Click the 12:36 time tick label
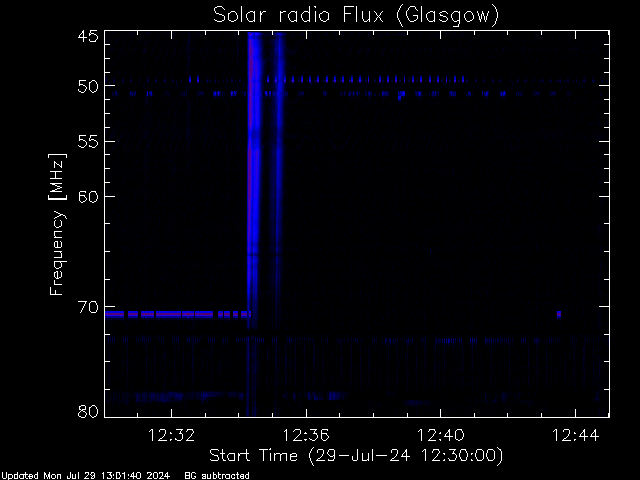640x480 pixels. pos(306,435)
